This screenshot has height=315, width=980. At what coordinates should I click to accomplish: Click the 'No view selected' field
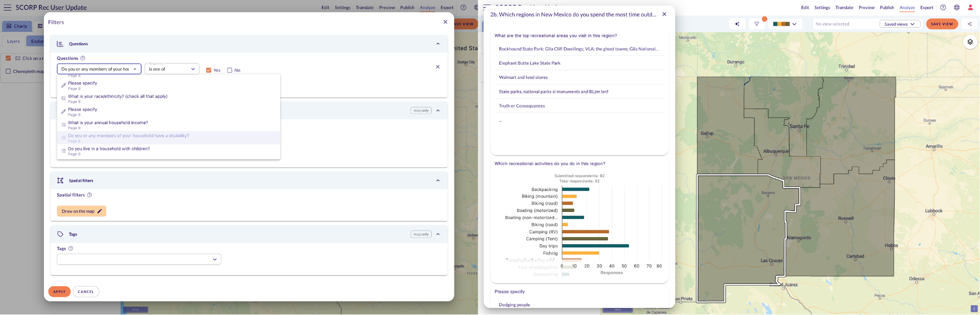(845, 24)
